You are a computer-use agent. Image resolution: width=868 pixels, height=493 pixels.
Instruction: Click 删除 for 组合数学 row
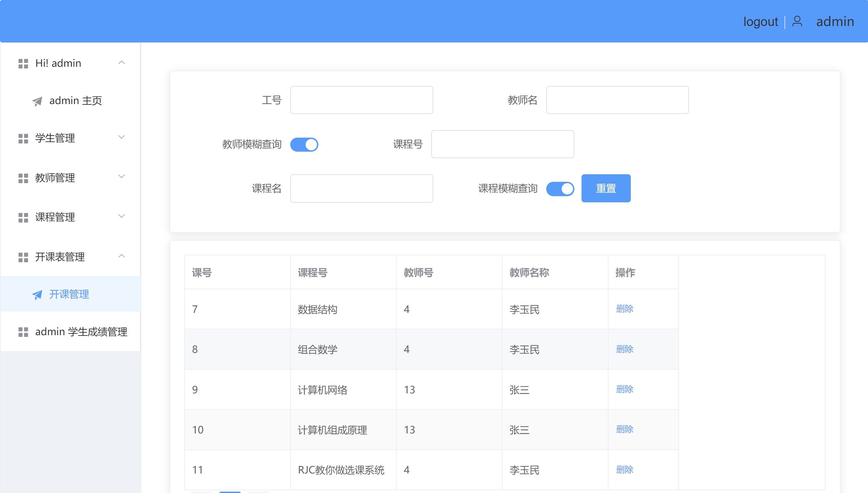coord(625,349)
